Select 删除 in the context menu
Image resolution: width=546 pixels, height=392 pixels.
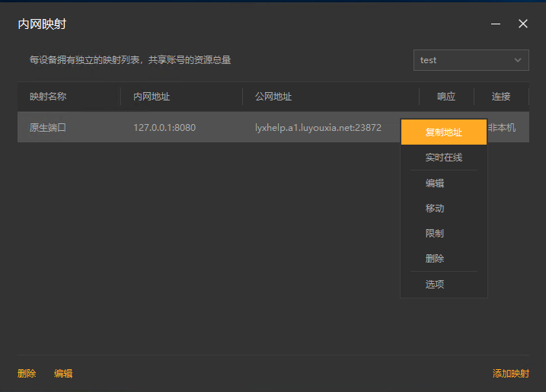[x=444, y=258]
